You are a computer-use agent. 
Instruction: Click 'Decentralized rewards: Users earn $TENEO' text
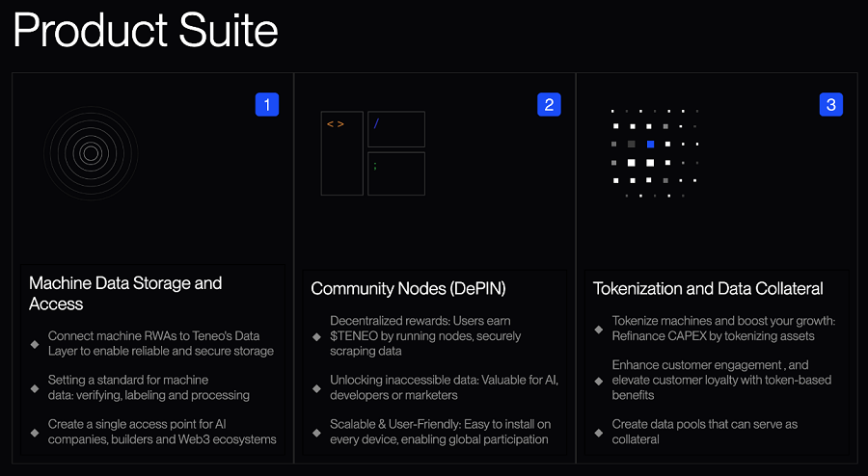click(x=425, y=335)
